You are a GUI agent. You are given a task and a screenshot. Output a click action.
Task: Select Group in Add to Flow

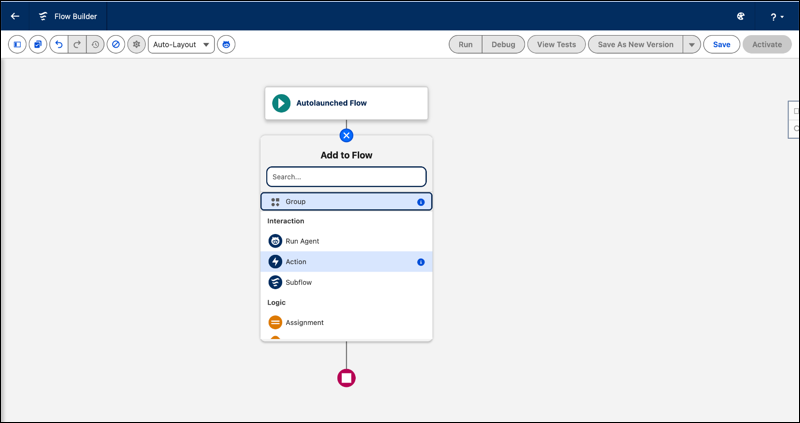[346, 202]
